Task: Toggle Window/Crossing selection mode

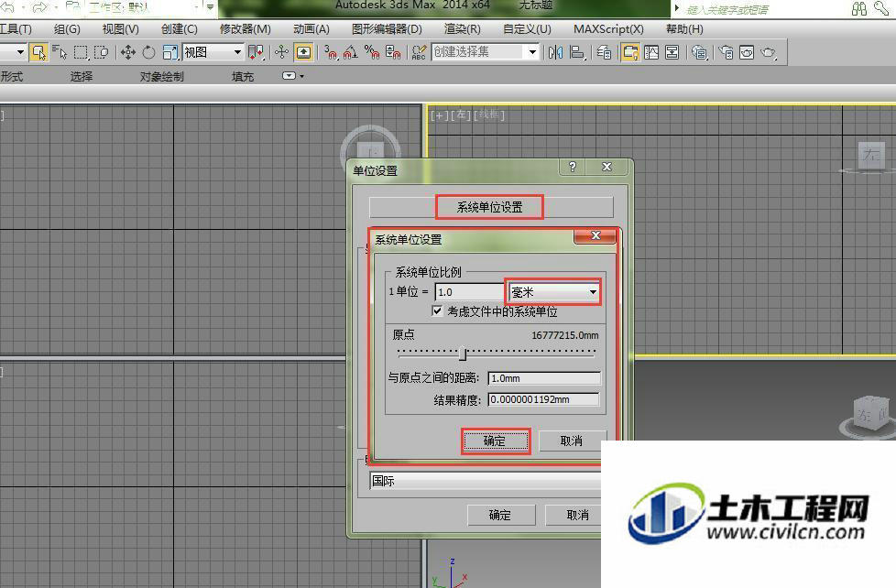Action: (x=101, y=52)
